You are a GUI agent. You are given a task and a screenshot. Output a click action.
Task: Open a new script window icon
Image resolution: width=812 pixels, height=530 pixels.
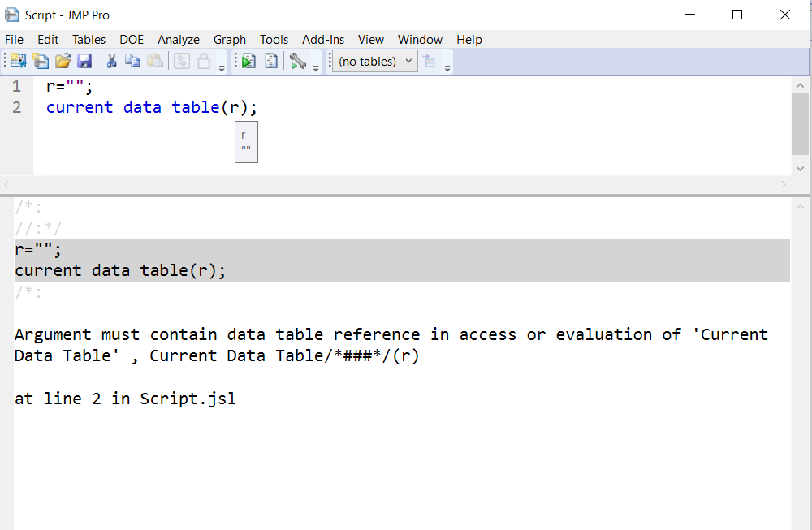[40, 61]
